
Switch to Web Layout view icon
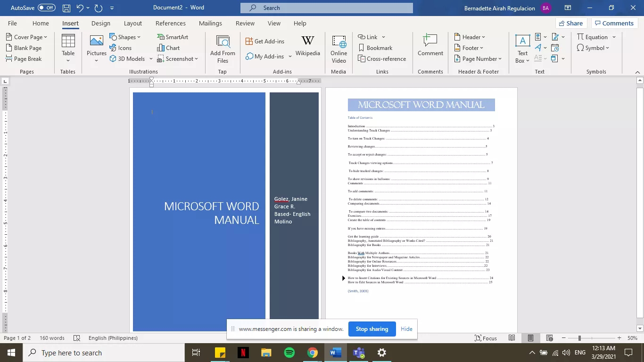549,338
